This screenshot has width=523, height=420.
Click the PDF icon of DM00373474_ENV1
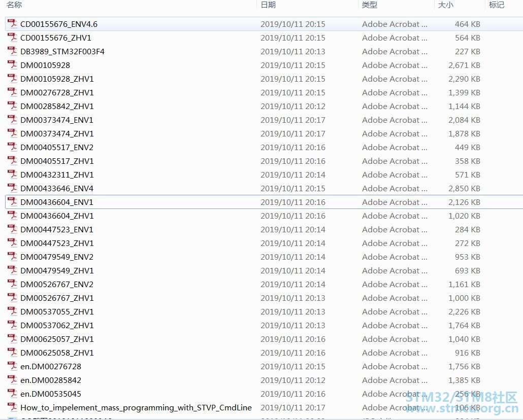12,119
